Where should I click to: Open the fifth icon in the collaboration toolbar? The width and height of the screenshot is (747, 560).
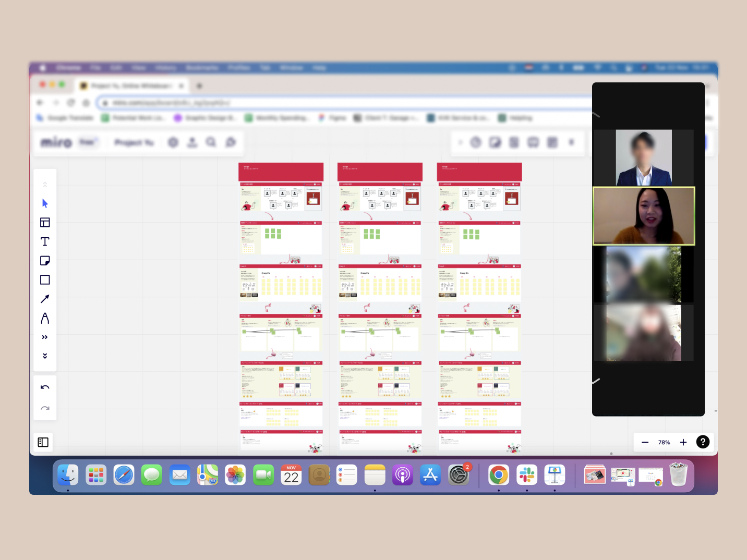[x=552, y=142]
